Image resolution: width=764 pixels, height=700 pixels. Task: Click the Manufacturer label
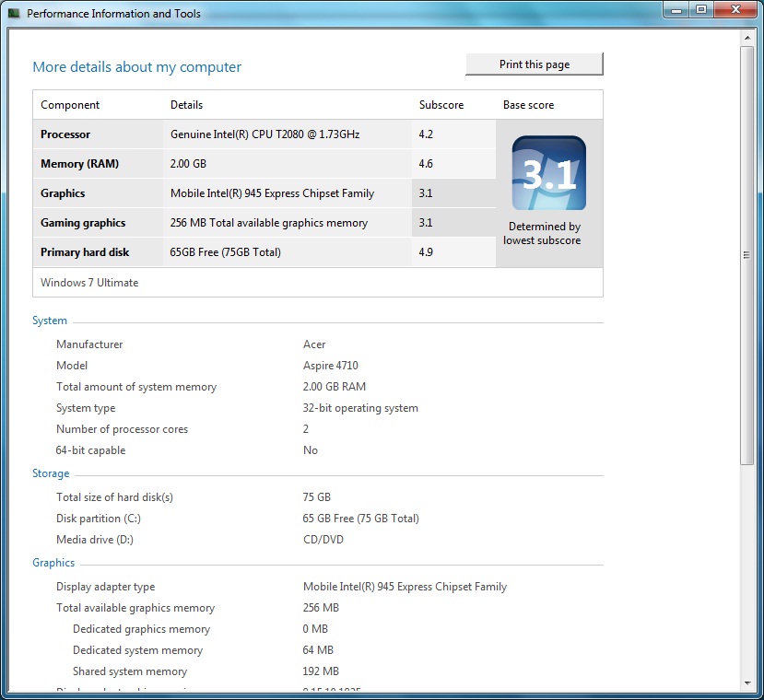coord(89,344)
